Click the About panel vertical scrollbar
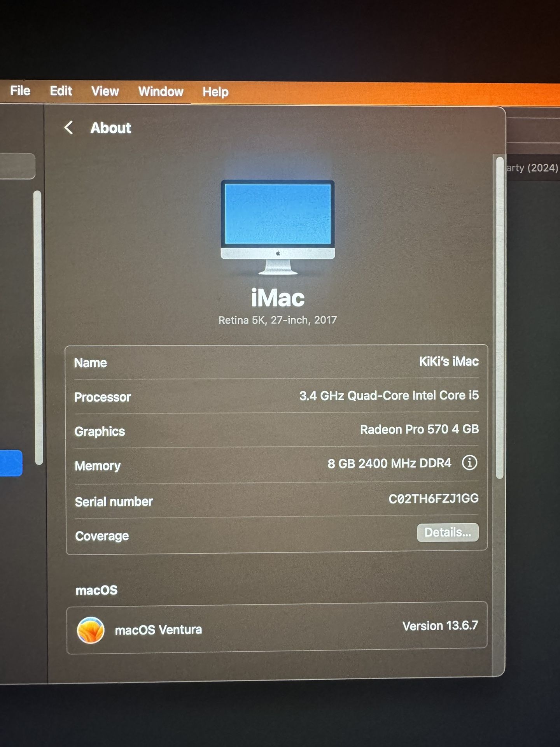Screen dimensions: 560x747 500,317
